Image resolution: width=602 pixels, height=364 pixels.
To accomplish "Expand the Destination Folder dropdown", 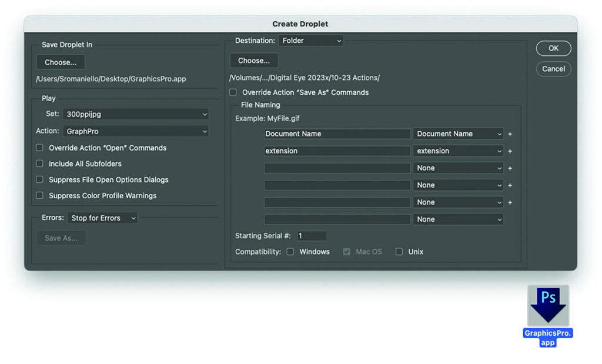I will [311, 41].
